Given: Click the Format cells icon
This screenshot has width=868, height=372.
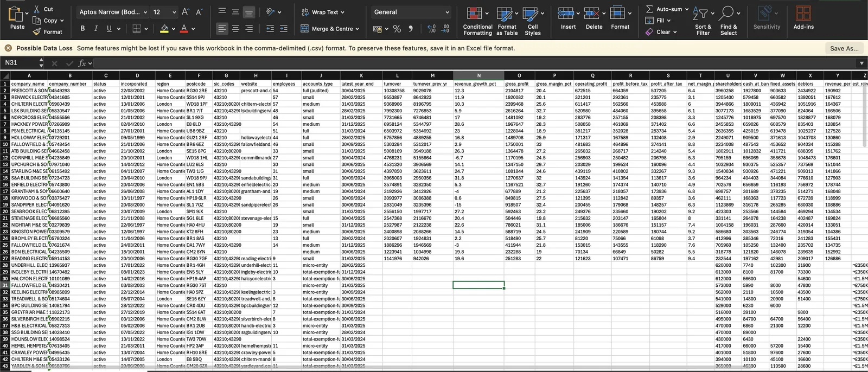Looking at the screenshot, I should click(617, 13).
